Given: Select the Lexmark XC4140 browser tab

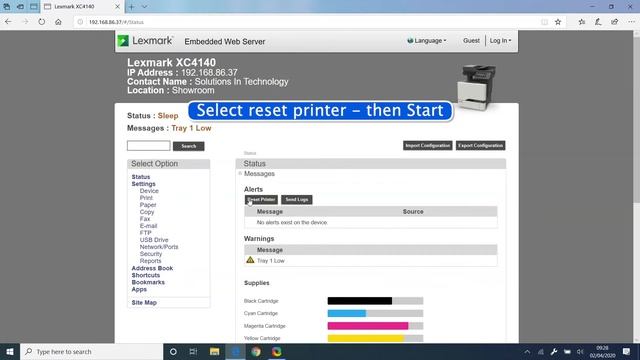Looking at the screenshot, I should click(x=82, y=7).
